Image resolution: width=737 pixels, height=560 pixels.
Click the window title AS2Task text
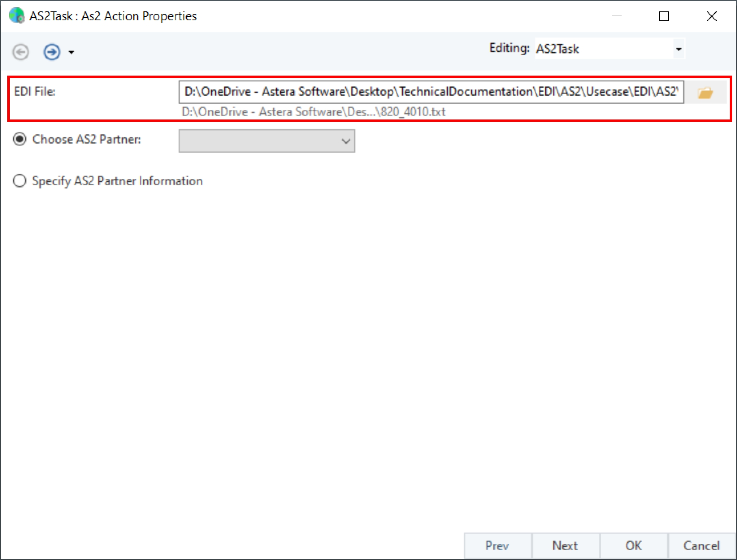pyautogui.click(x=113, y=16)
